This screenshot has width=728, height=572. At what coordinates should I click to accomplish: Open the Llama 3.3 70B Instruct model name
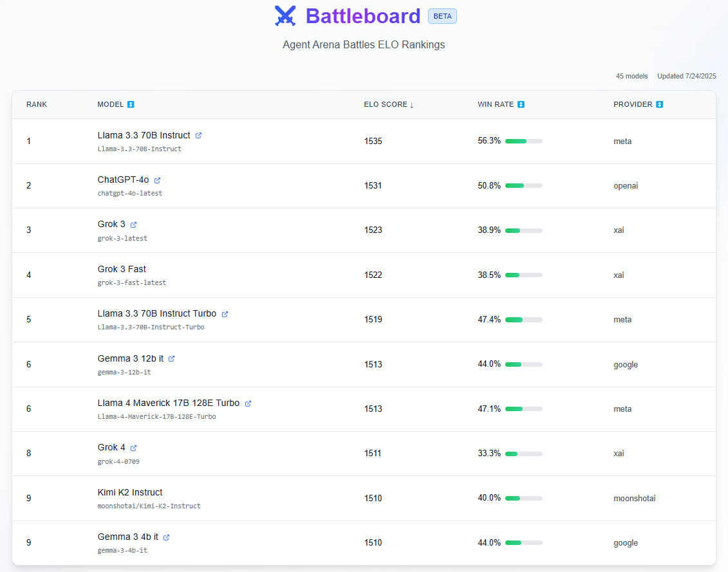[x=144, y=135]
